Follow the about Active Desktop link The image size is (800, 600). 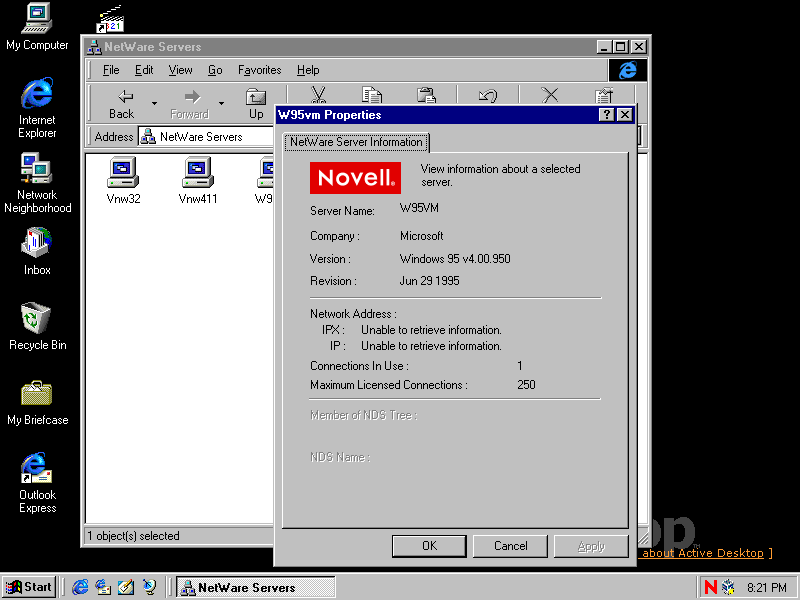(703, 553)
